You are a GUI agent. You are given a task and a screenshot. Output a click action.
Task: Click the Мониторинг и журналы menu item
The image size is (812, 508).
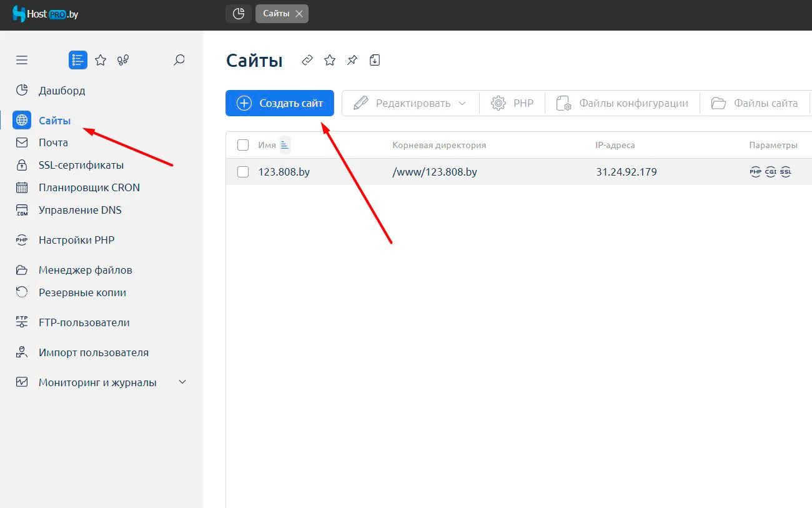point(97,382)
